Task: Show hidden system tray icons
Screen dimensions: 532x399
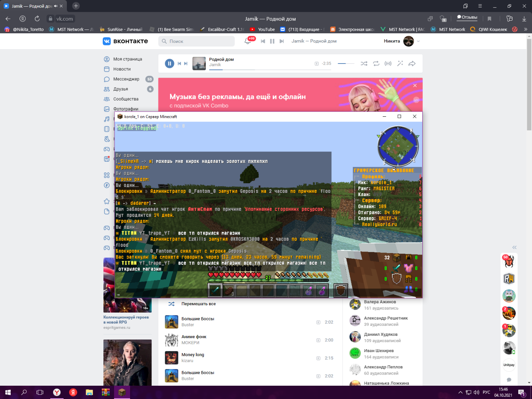Action: coord(460,392)
